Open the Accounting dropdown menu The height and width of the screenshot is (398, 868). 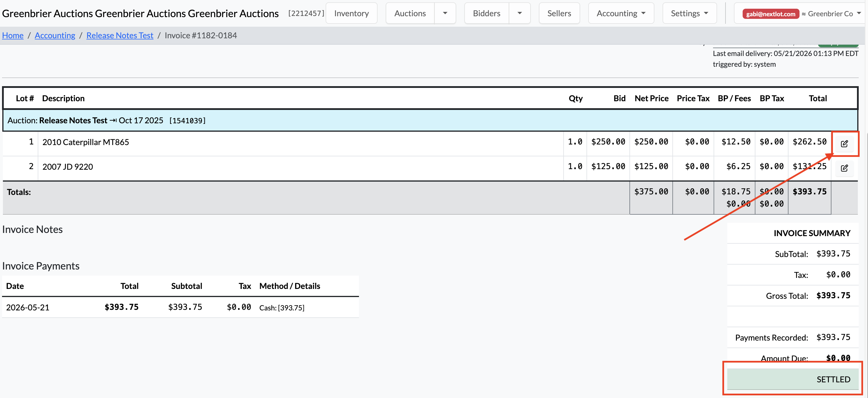[621, 13]
